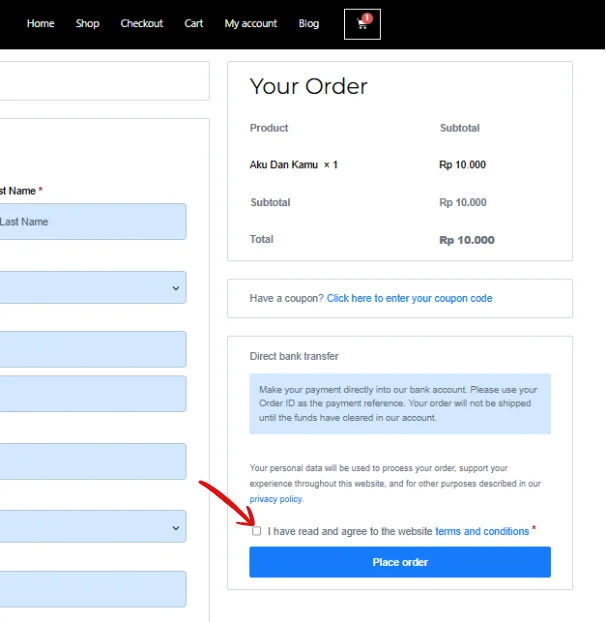The height and width of the screenshot is (622, 606).
Task: Open My account from navigation bar
Action: 251,23
